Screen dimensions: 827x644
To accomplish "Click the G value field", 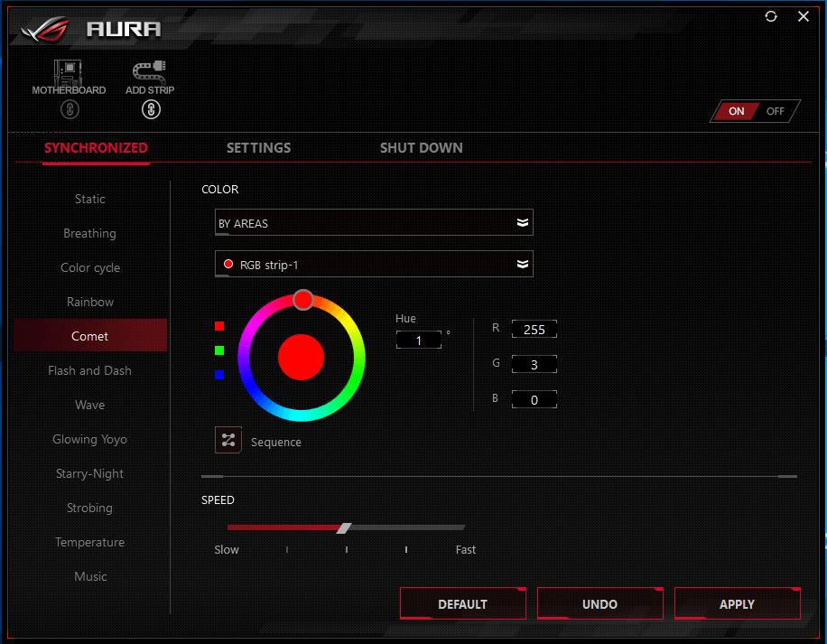I will tap(534, 365).
